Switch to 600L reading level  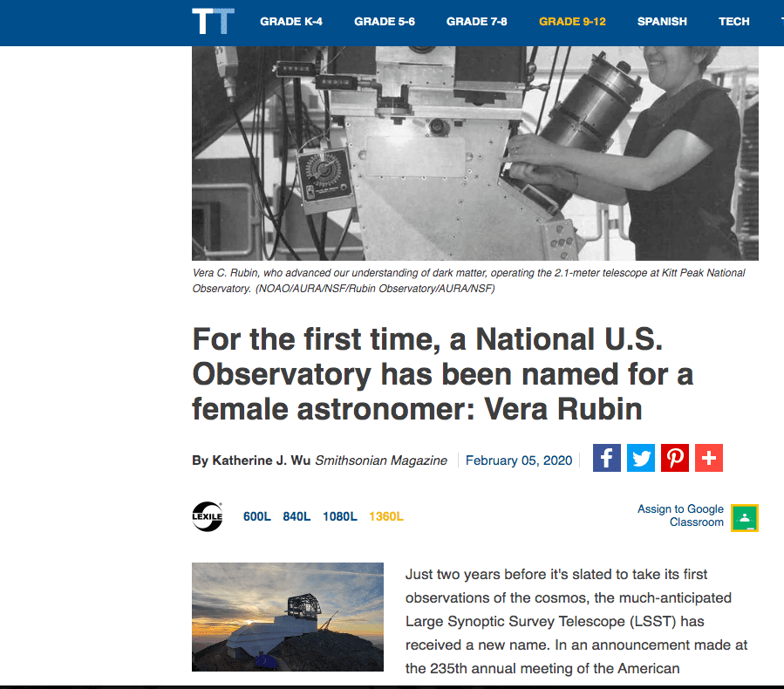[x=257, y=516]
